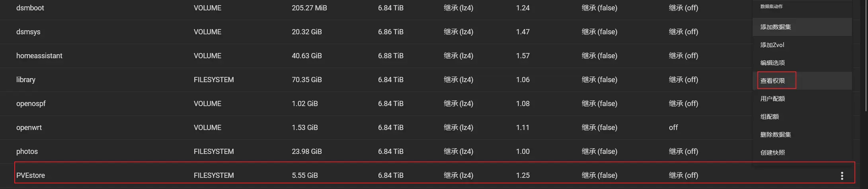
Task: Choose 添加数据集 from the actions menu
Action: coord(775,27)
